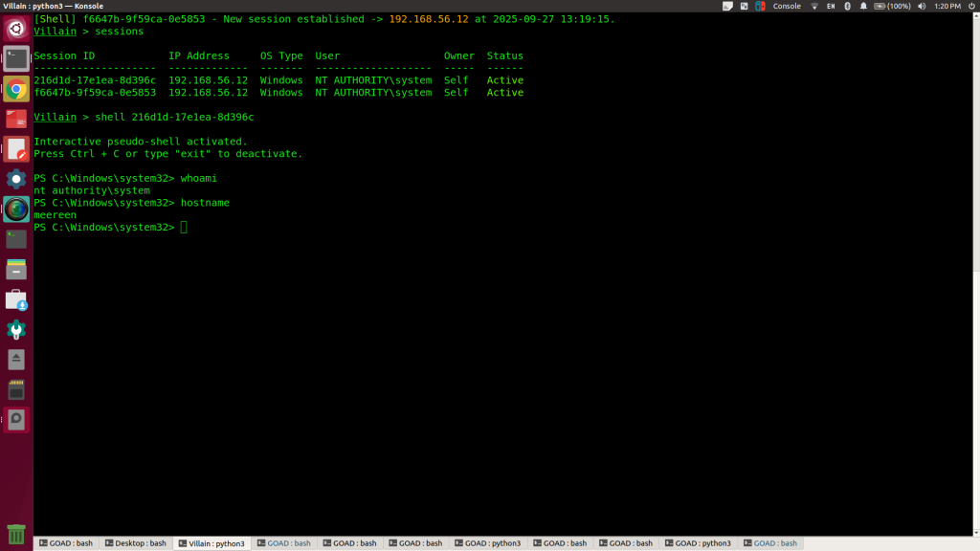
Task: Open the Trash in the dock
Action: (x=16, y=533)
